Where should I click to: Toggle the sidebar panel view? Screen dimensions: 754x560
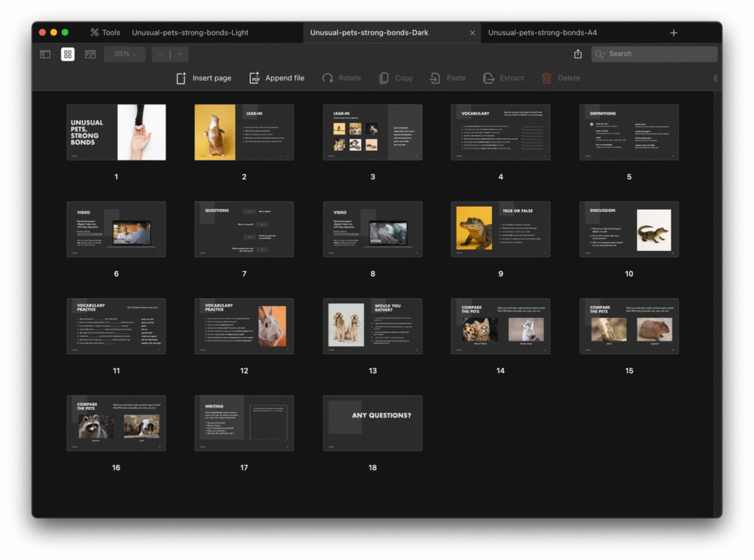(46, 54)
